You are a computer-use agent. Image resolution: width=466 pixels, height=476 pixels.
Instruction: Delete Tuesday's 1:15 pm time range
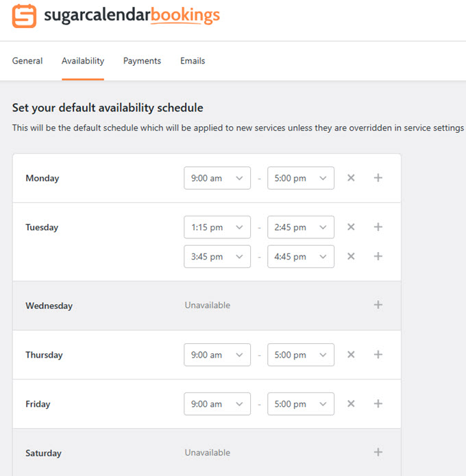coord(351,227)
